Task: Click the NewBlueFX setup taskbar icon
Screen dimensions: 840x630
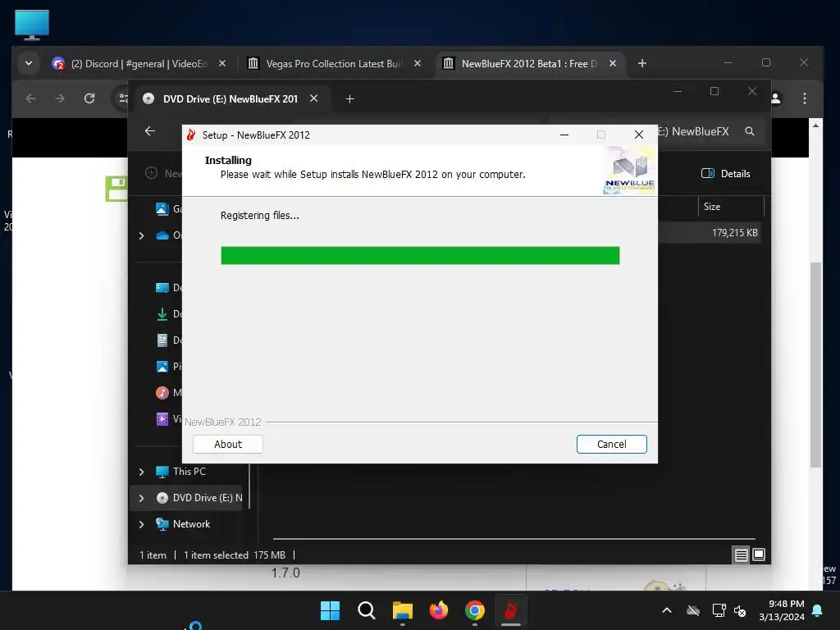Action: pyautogui.click(x=510, y=610)
